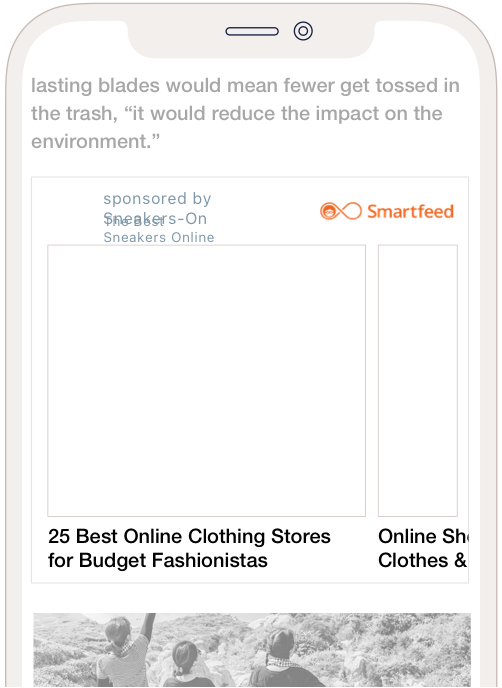
Task: Open the hikers landscape photo below the widget
Action: click(x=252, y=650)
